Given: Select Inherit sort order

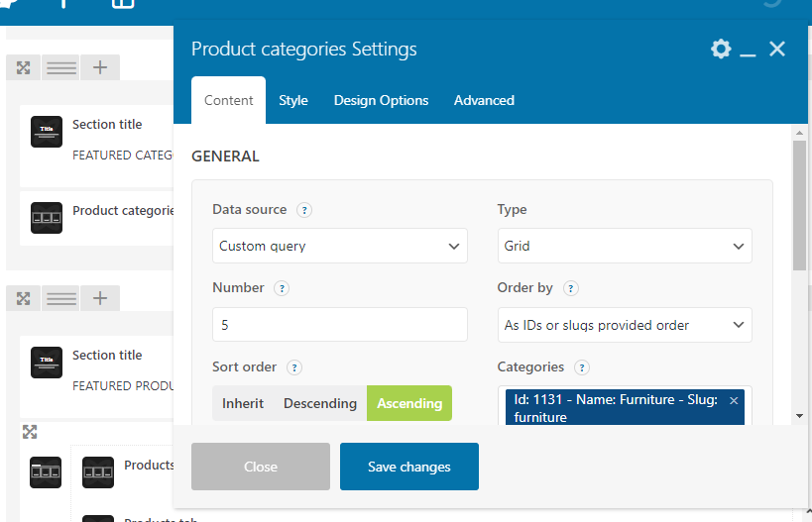Looking at the screenshot, I should (243, 403).
